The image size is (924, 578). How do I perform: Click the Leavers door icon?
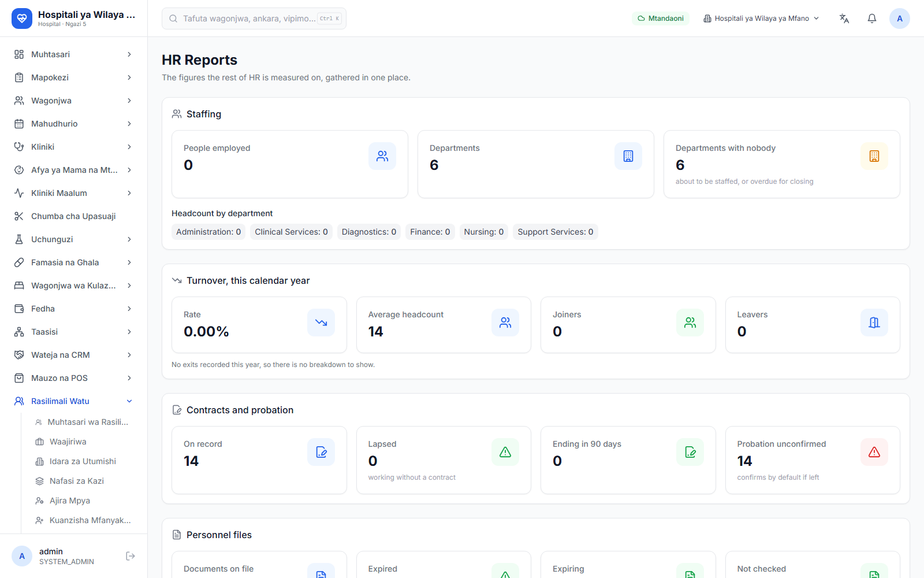tap(874, 323)
